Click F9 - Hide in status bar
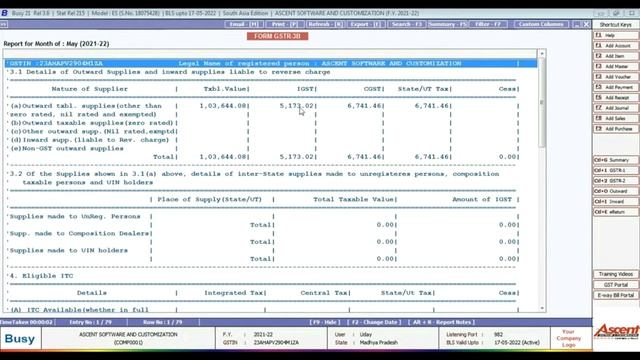This screenshot has width=640, height=360. [x=325, y=322]
